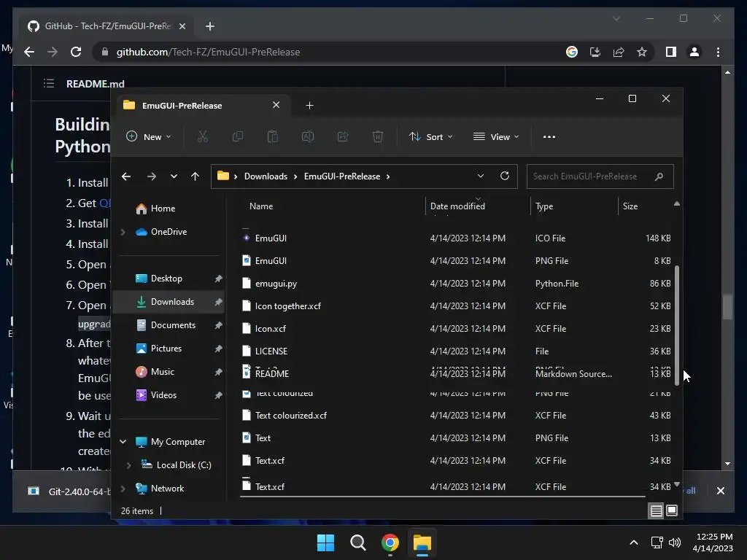This screenshot has width=747, height=560.
Task: Open the New item dropdown
Action: tap(148, 136)
